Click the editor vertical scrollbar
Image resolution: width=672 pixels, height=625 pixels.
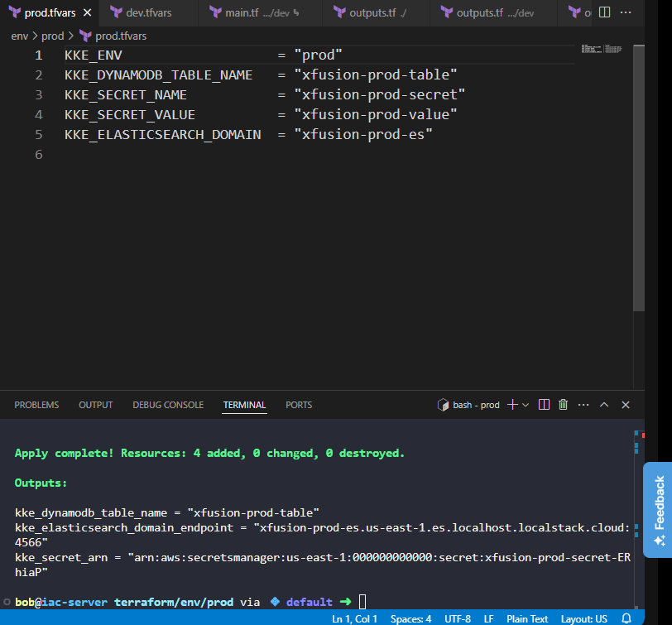click(x=639, y=178)
